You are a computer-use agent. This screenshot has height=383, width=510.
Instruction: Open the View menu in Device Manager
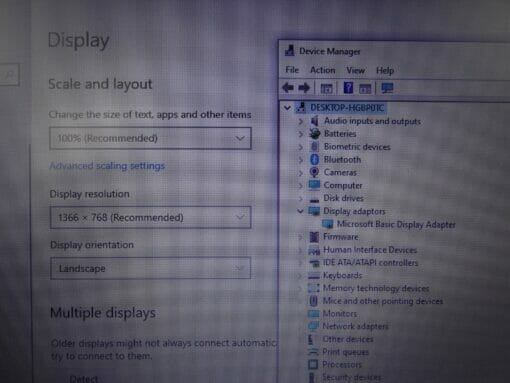tap(355, 70)
